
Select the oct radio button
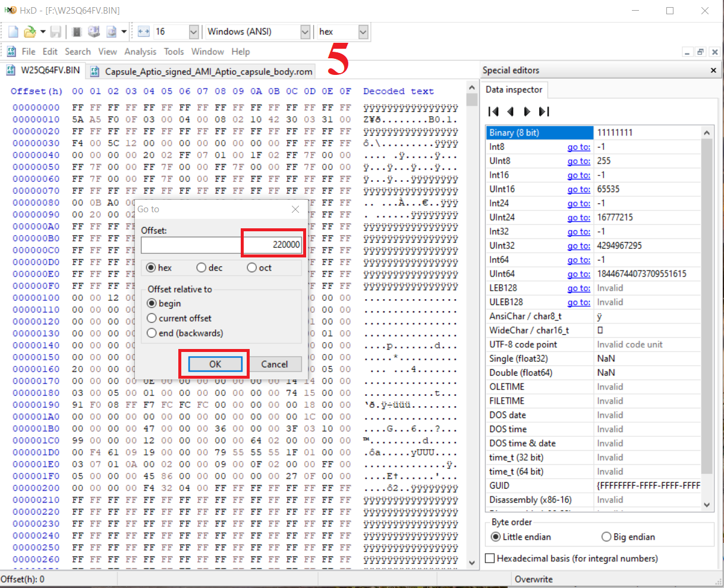[x=252, y=268]
